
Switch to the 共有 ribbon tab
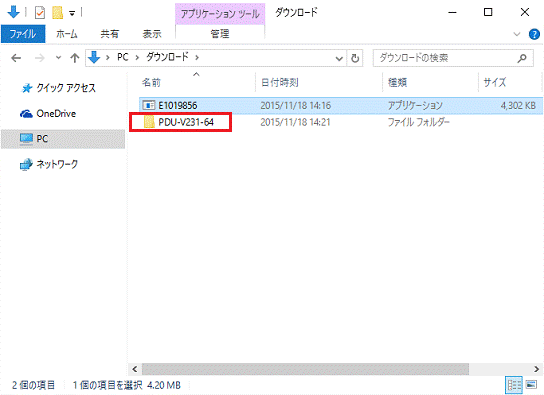click(x=110, y=34)
